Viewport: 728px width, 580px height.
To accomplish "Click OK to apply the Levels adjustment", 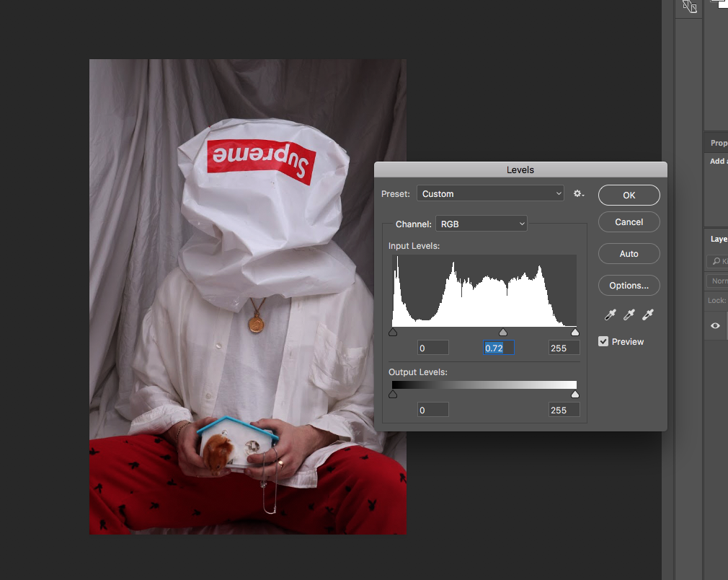I will (x=629, y=195).
